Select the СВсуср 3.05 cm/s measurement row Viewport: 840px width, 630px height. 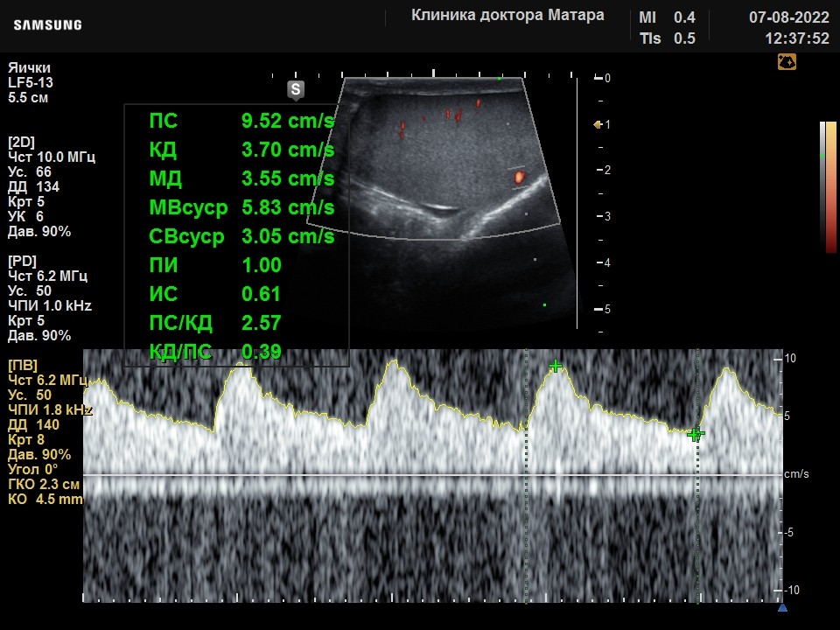(241, 236)
